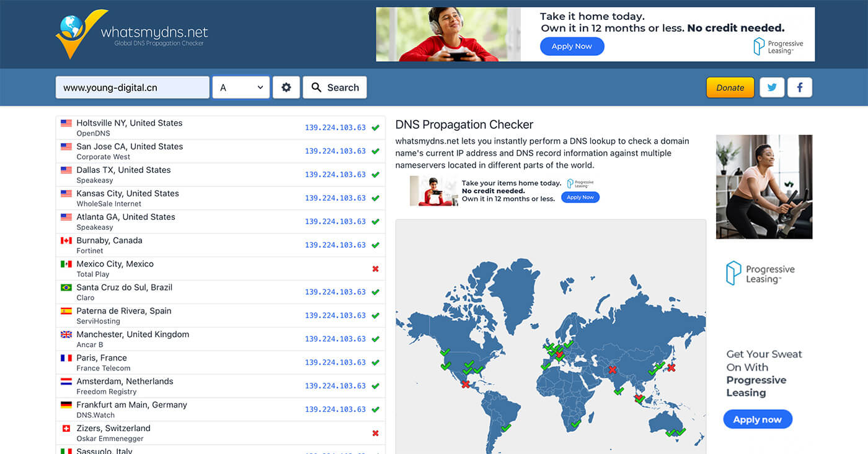
Task: Click Apply now in sidebar ad
Action: tap(758, 419)
